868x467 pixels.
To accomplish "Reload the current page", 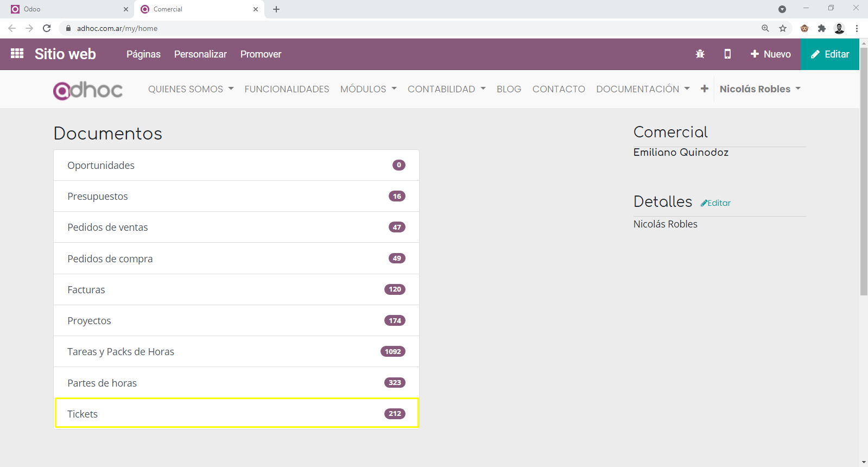I will [x=47, y=28].
